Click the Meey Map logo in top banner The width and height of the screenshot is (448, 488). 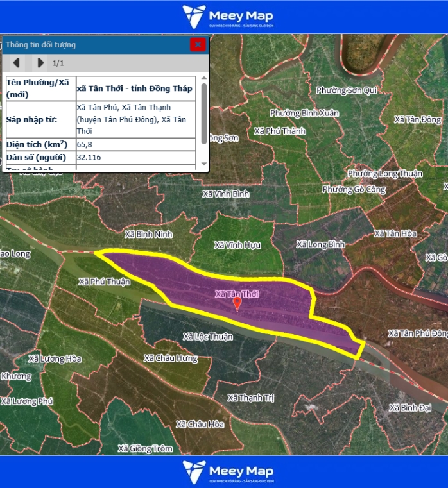228,17
